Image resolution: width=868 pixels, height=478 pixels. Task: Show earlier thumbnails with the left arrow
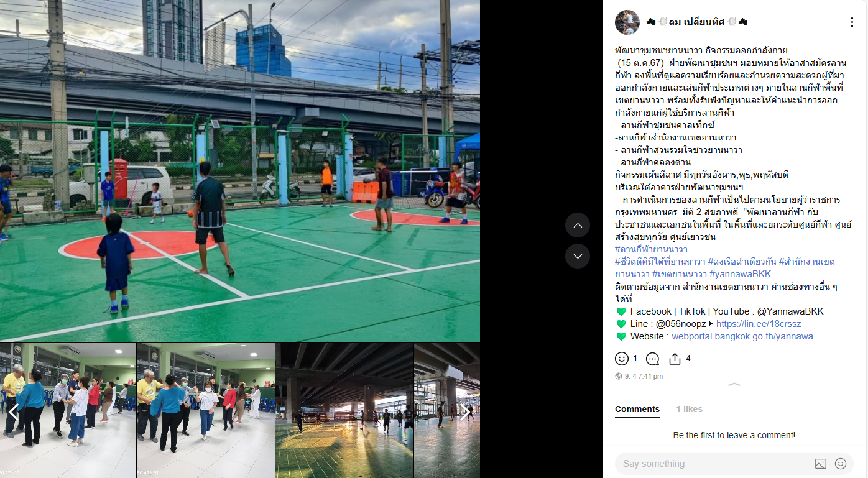pyautogui.click(x=13, y=411)
